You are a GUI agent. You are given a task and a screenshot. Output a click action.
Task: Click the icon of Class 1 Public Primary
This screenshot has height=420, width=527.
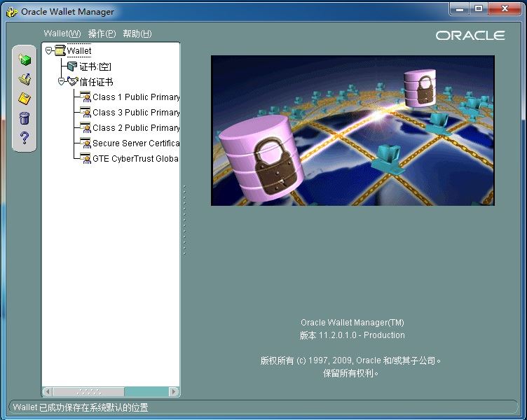tap(85, 97)
